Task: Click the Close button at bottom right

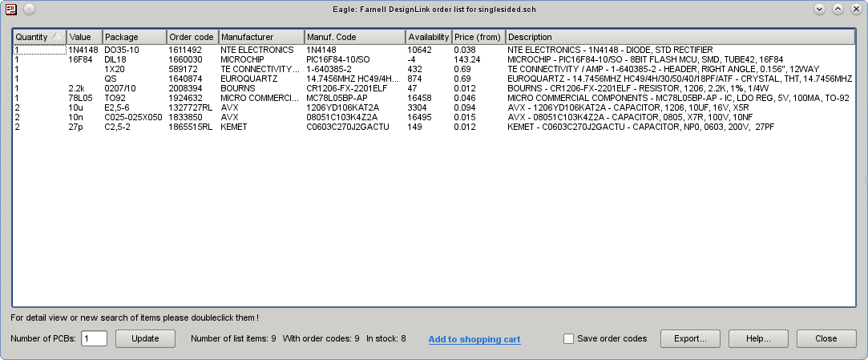Action: pos(826,338)
